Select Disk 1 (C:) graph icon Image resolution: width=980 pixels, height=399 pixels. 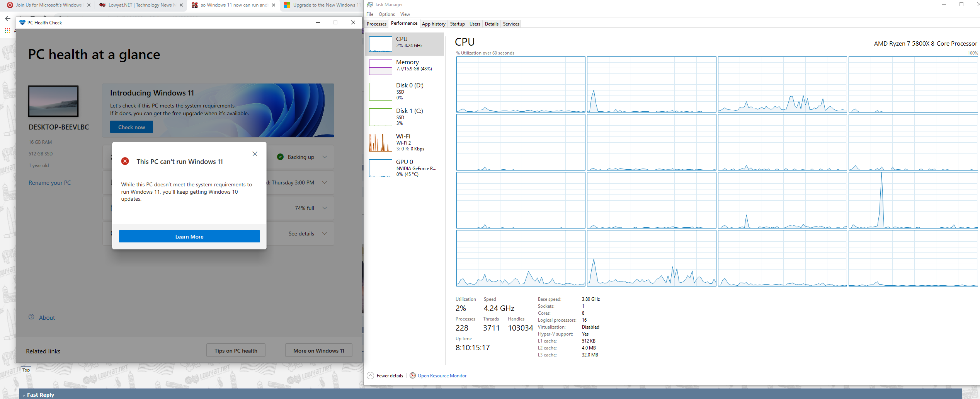(380, 117)
